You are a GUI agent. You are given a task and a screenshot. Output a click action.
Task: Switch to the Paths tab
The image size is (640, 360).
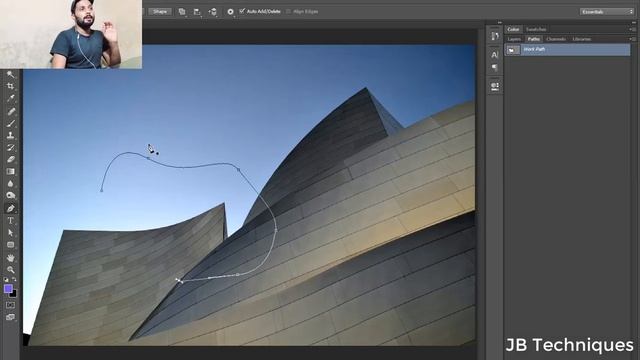tap(533, 39)
